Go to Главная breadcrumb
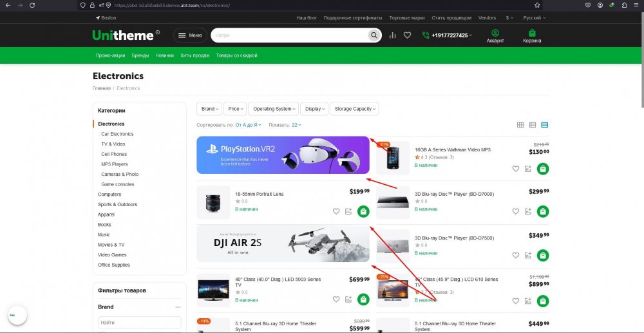The image size is (644, 333). [x=102, y=88]
